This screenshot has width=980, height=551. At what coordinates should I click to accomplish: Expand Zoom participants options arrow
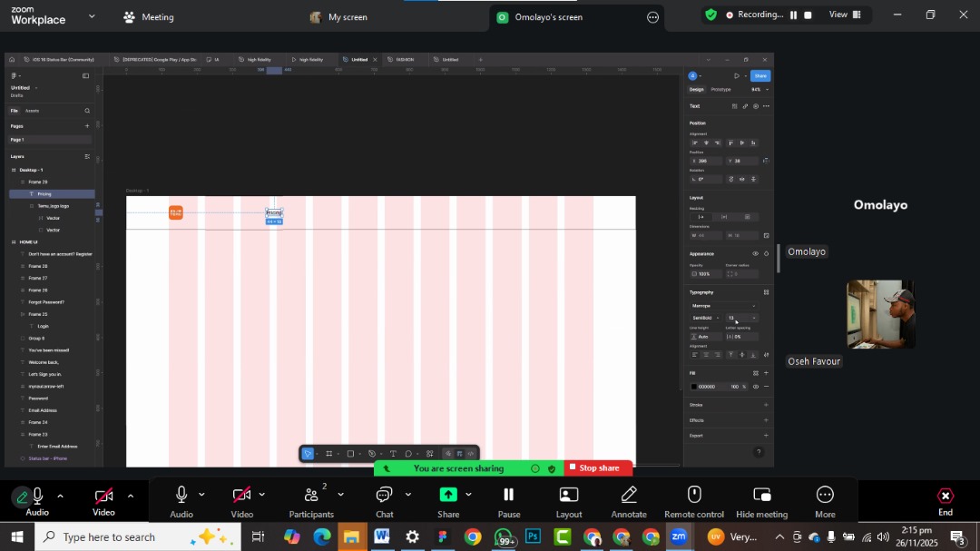(x=340, y=495)
